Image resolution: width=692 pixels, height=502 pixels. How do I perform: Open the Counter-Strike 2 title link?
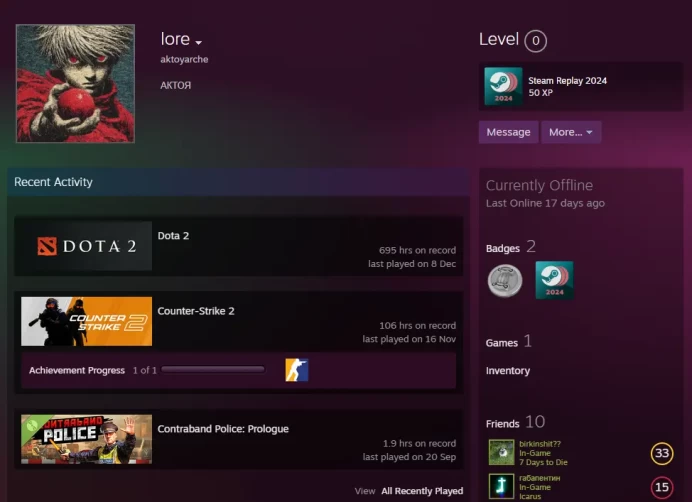coord(196,311)
